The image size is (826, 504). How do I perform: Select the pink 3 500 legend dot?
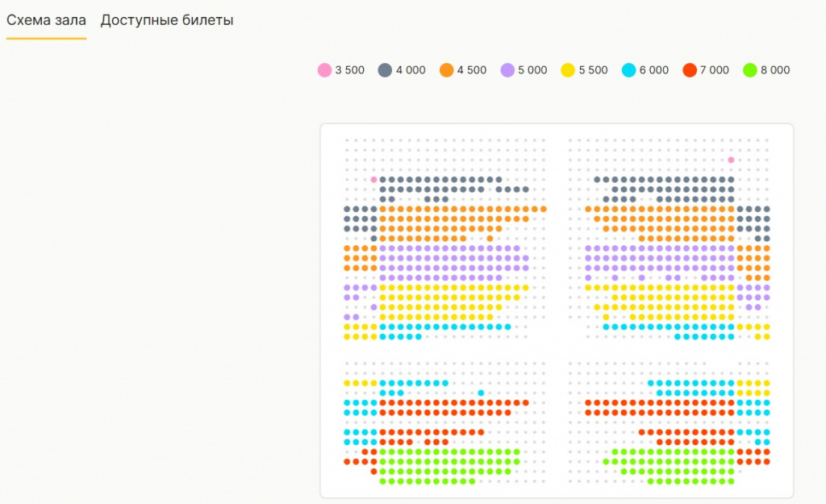(x=324, y=70)
